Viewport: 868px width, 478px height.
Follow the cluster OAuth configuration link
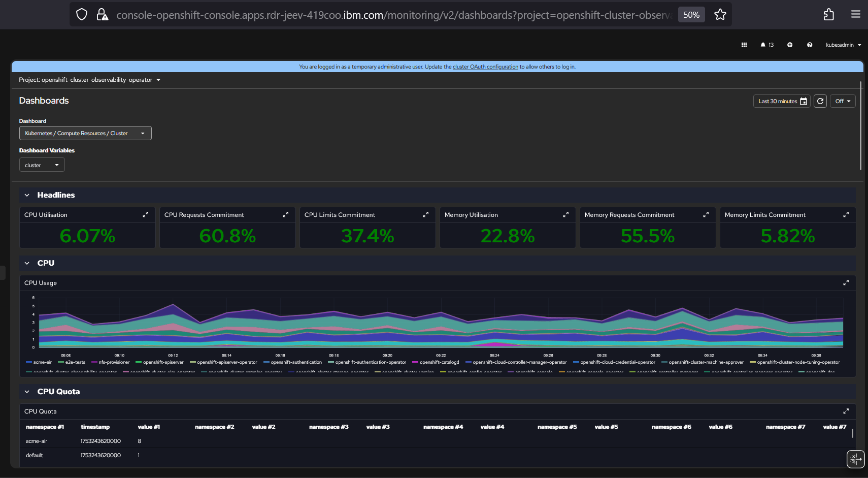(485, 67)
